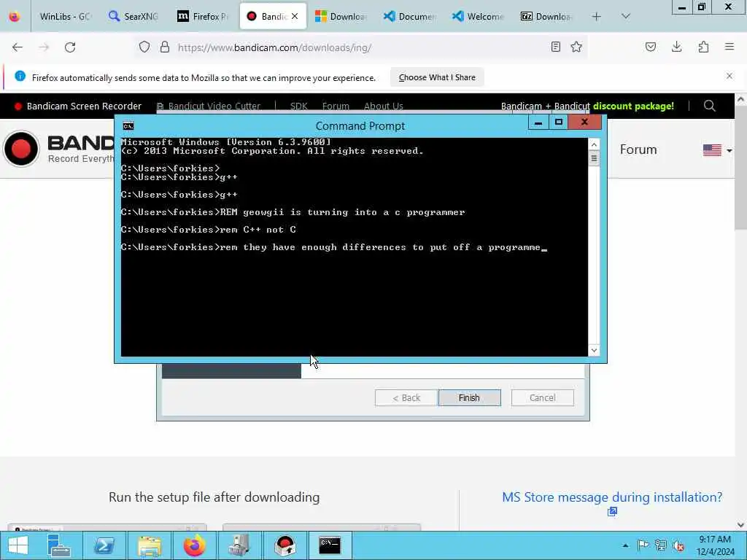Image resolution: width=747 pixels, height=560 pixels.
Task: Open tracking protection shield icon
Action: [144, 47]
